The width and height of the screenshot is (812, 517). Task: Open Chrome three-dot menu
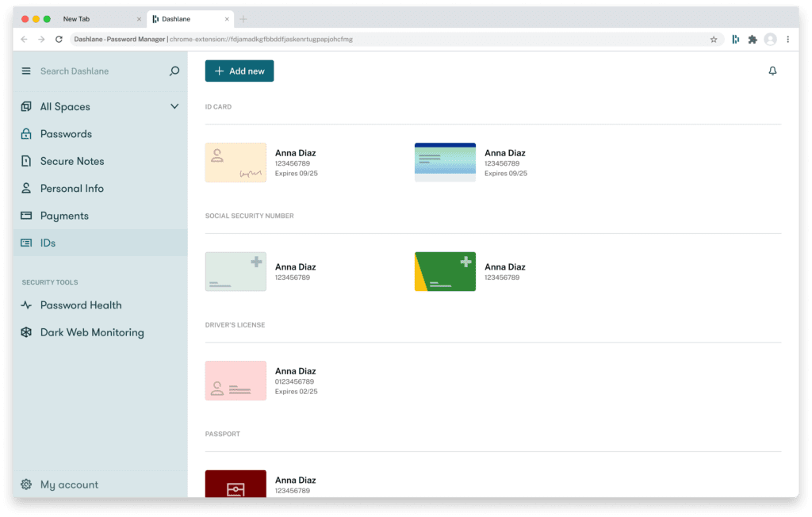pos(787,39)
